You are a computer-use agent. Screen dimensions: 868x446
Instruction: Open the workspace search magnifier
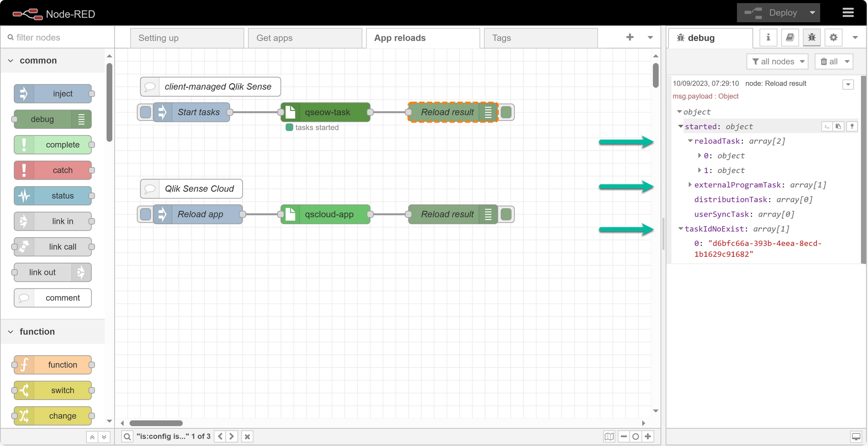127,436
